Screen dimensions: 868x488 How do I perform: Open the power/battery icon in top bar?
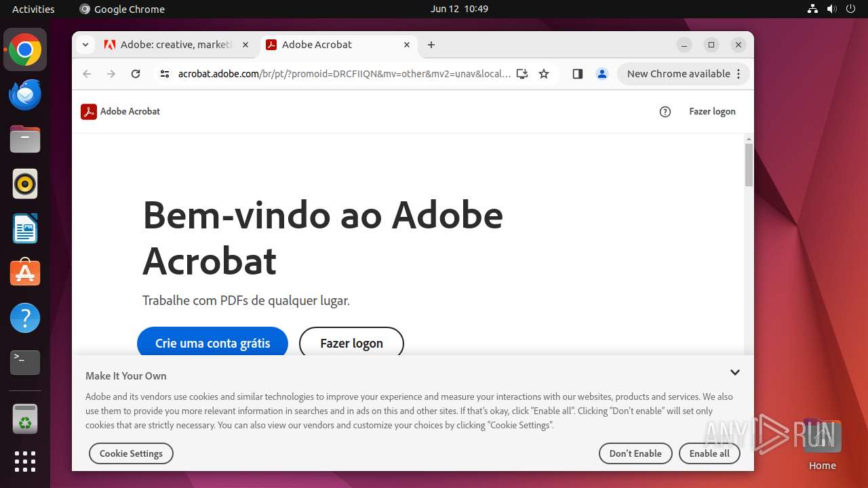851,9
